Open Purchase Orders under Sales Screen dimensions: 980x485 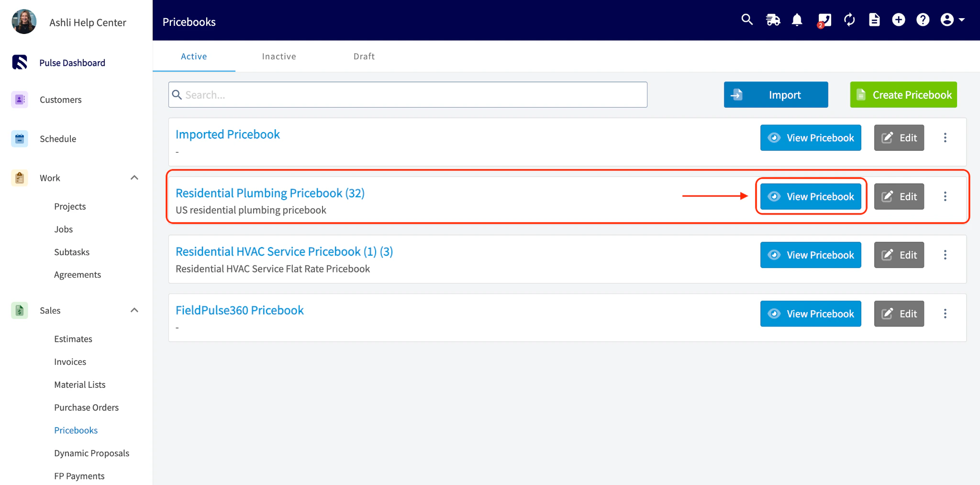(x=87, y=407)
